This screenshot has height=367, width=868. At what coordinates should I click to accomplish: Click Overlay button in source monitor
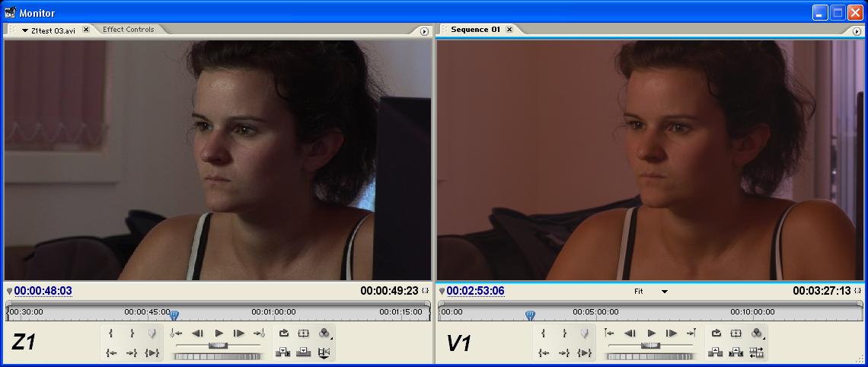pyautogui.click(x=304, y=352)
